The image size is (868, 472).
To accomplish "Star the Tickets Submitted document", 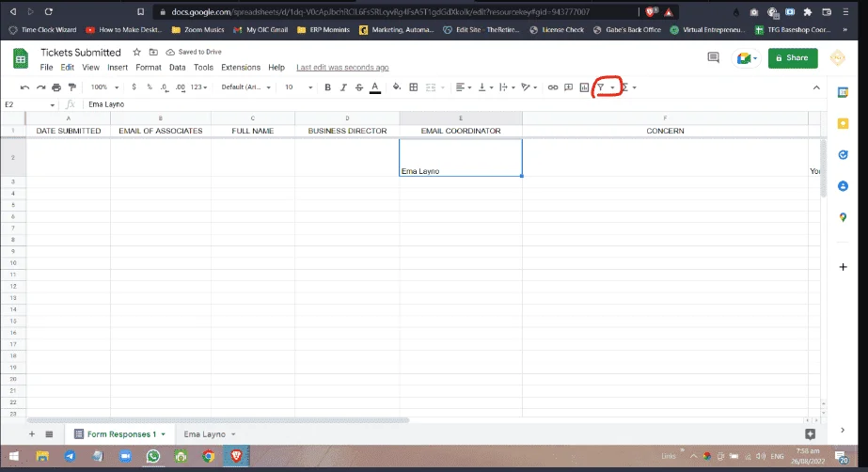I will pyautogui.click(x=136, y=52).
